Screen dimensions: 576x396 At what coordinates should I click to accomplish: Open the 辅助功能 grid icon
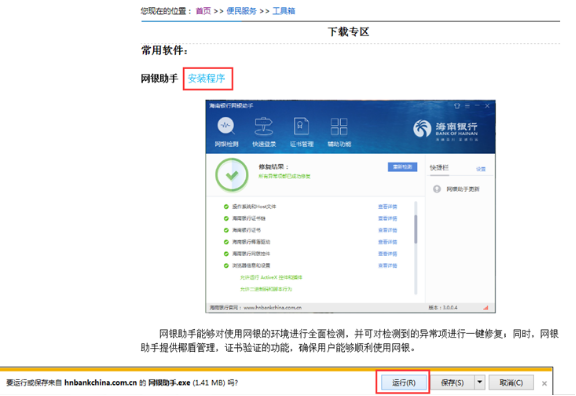tap(339, 127)
